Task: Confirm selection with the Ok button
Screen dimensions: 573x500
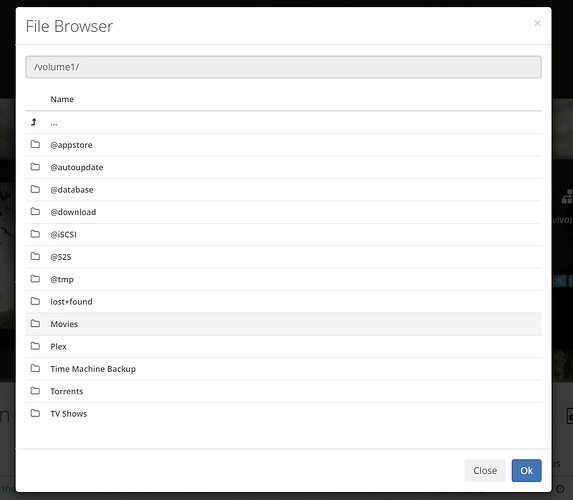Action: 526,470
